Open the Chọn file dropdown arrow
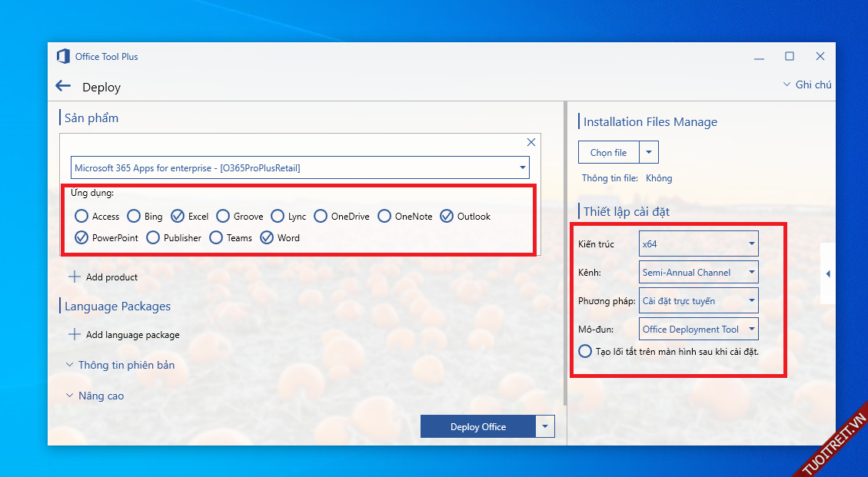The height and width of the screenshot is (477, 868). point(649,153)
